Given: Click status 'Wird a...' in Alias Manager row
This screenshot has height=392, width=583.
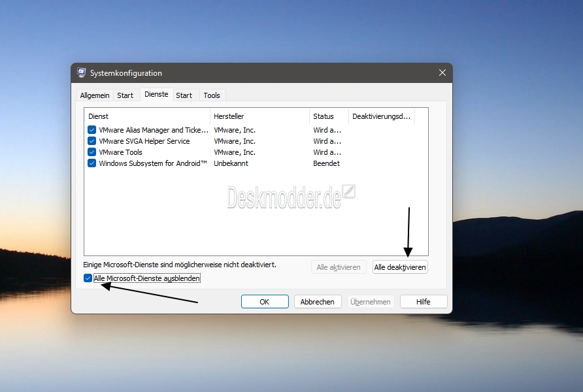Looking at the screenshot, I should (x=327, y=130).
